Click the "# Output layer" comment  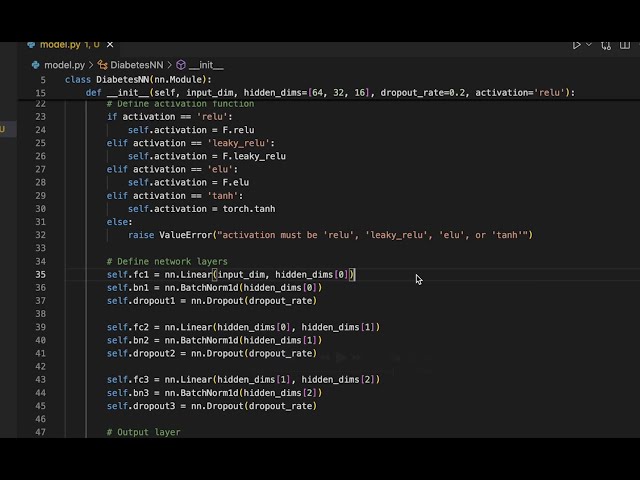(x=143, y=432)
